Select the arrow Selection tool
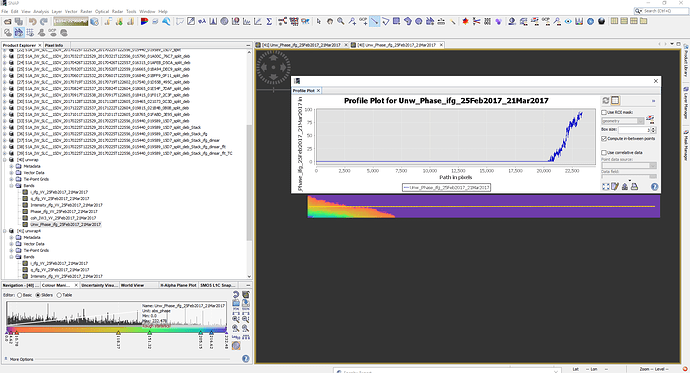Viewport: 690px width, 373px height. point(319,21)
